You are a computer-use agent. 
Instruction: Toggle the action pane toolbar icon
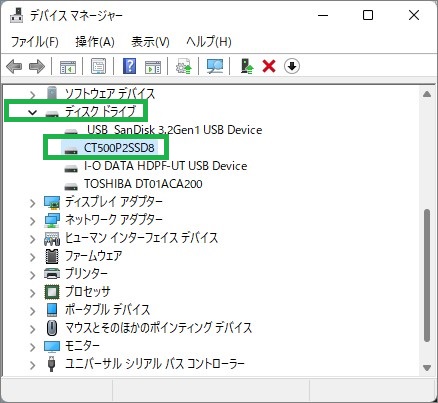tap(153, 66)
